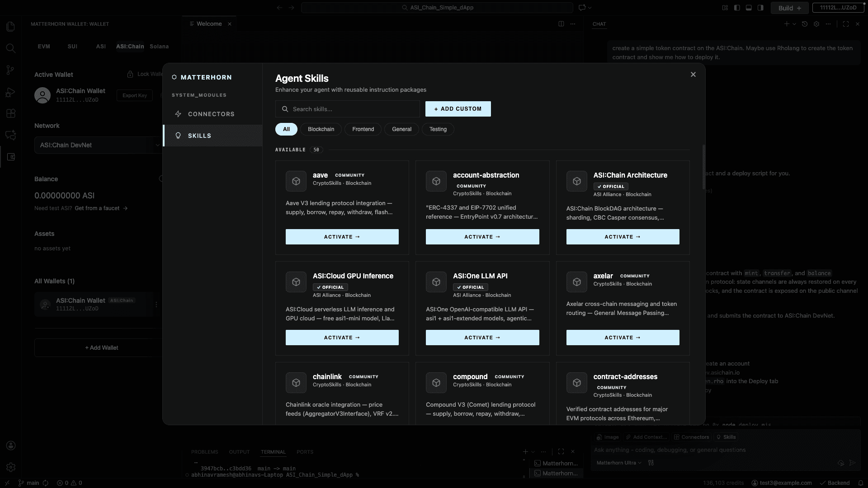Viewport: 868px width, 488px height.
Task: Open the chat sparkle icon in activity bar
Action: [10, 135]
